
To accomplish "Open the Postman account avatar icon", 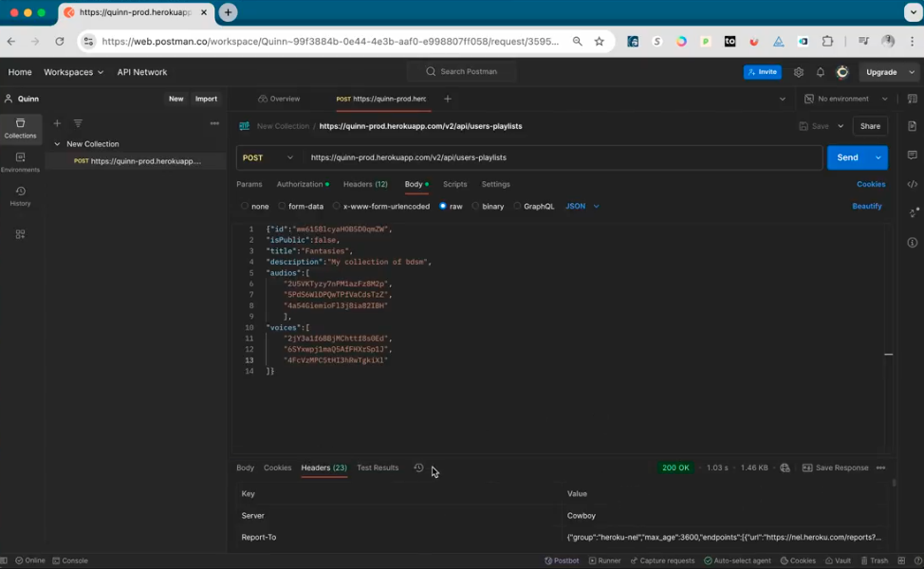I will point(842,72).
